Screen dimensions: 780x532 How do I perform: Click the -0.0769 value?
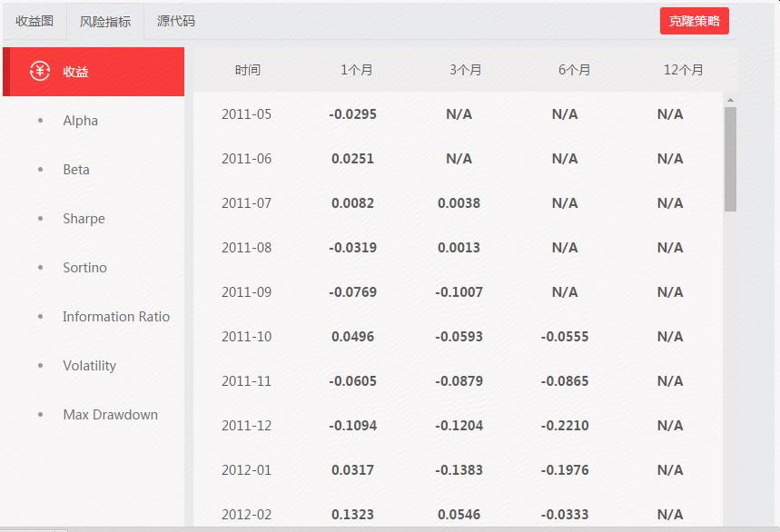[x=352, y=292]
